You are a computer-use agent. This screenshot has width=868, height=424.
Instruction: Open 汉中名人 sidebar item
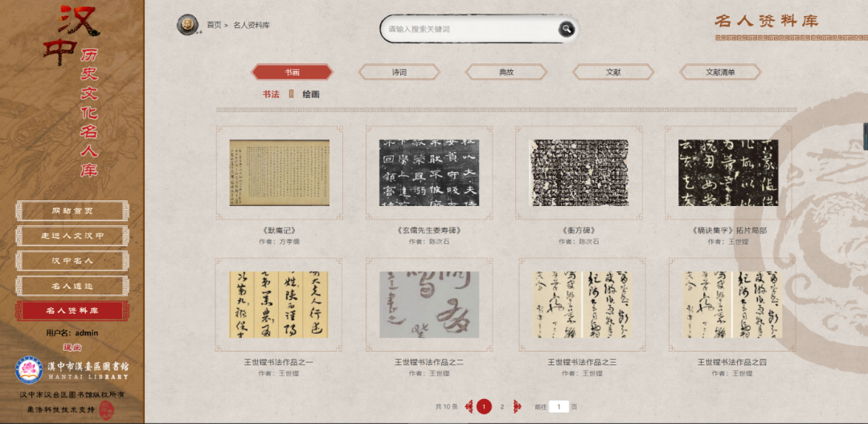(x=72, y=261)
